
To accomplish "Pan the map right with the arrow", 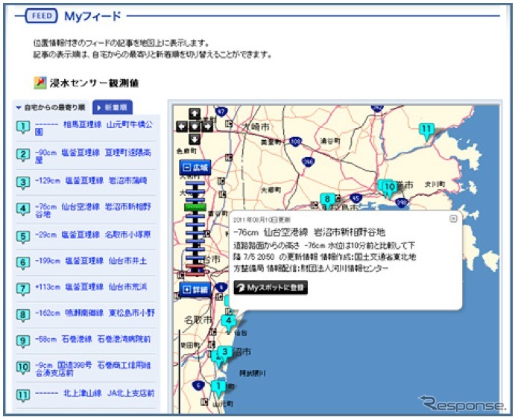I will coord(206,127).
